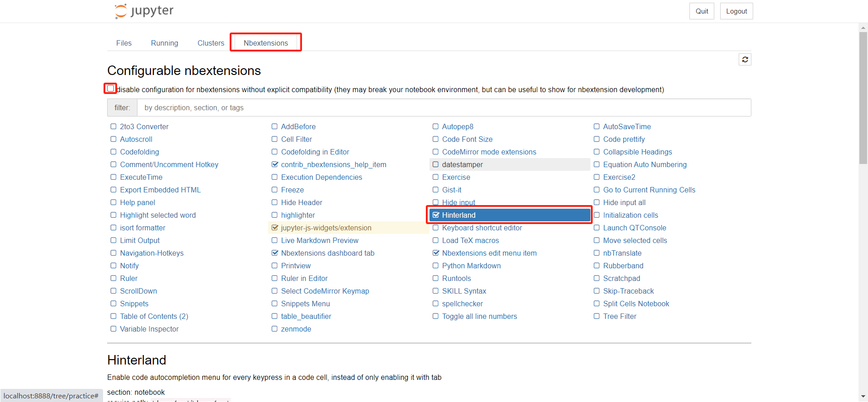
Task: Click the page scrollbar thumb
Action: [x=863, y=98]
